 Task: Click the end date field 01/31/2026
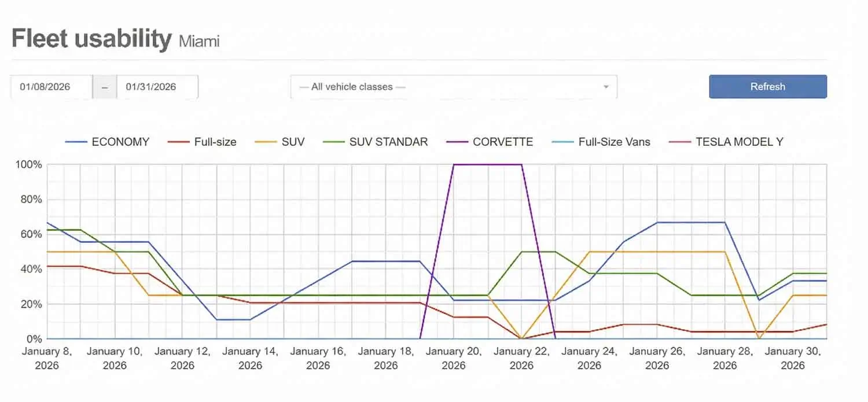point(157,87)
